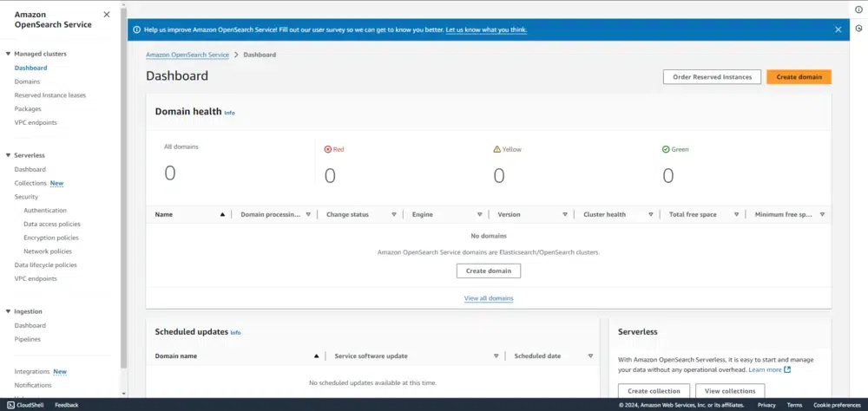Open the Scheduled updates Info link
Screen dimensions: 868x411
coord(235,333)
